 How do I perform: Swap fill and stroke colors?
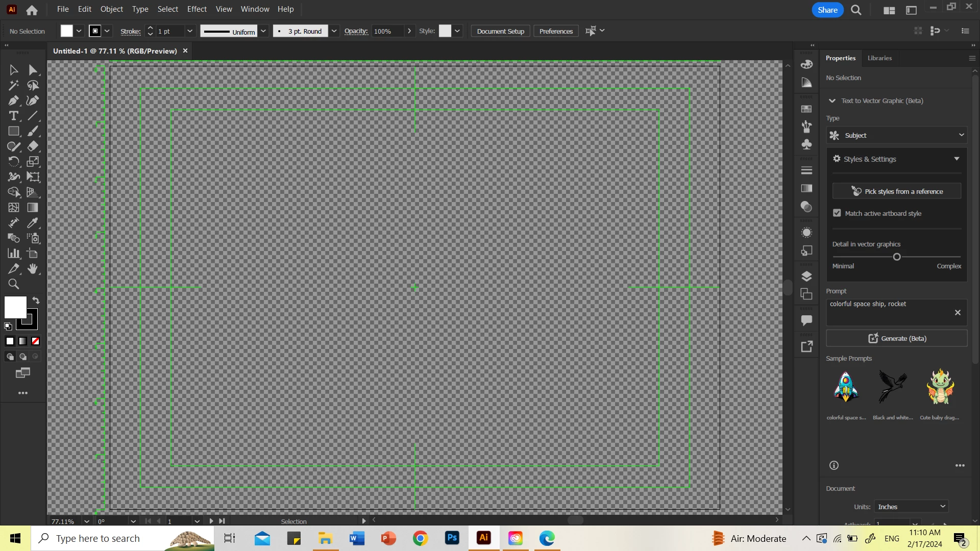(x=36, y=300)
